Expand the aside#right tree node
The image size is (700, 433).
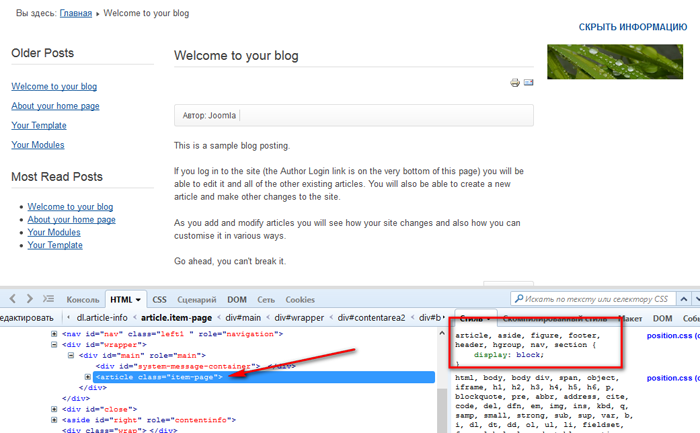(55, 420)
